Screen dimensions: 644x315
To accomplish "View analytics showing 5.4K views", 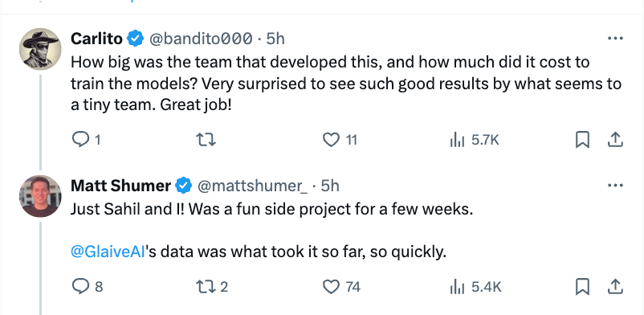I will click(x=475, y=286).
